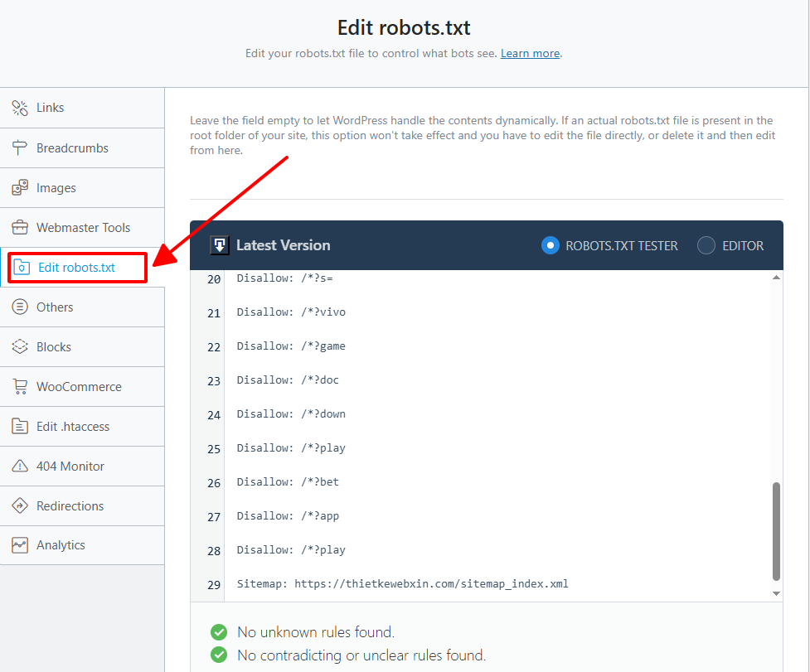Image resolution: width=810 pixels, height=672 pixels.
Task: Click the 404 Monitor warning icon
Action: pos(20,467)
